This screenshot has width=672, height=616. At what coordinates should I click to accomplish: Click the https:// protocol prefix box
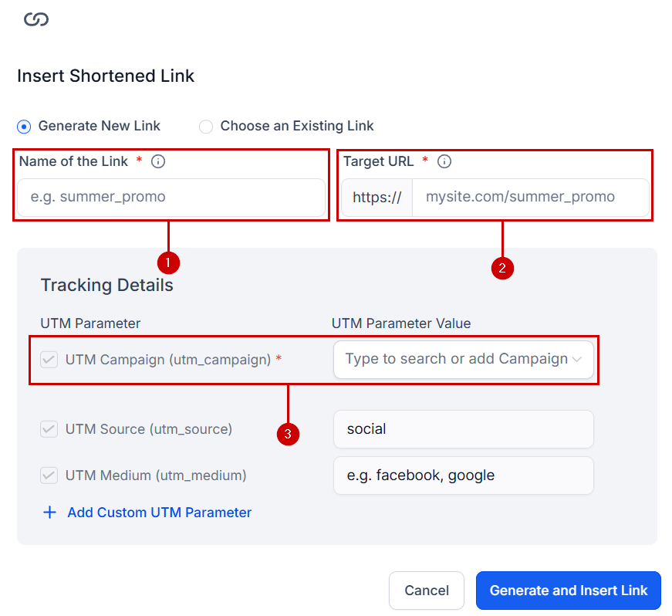pos(377,197)
